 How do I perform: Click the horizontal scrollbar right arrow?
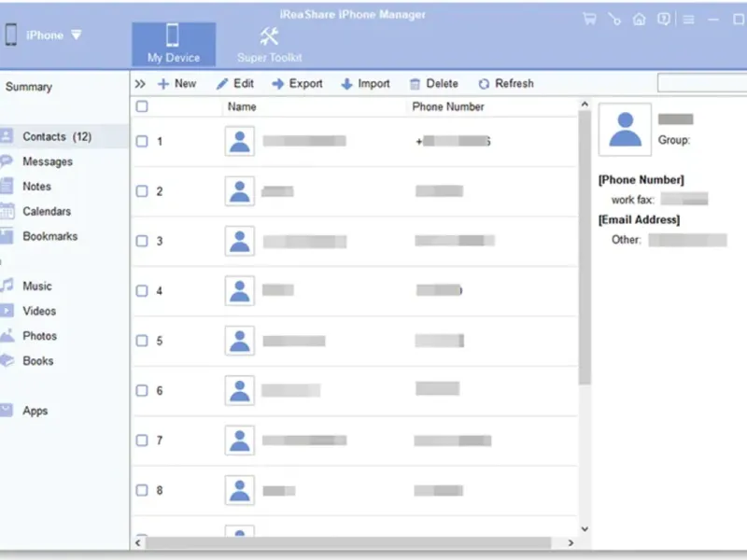[x=571, y=543]
